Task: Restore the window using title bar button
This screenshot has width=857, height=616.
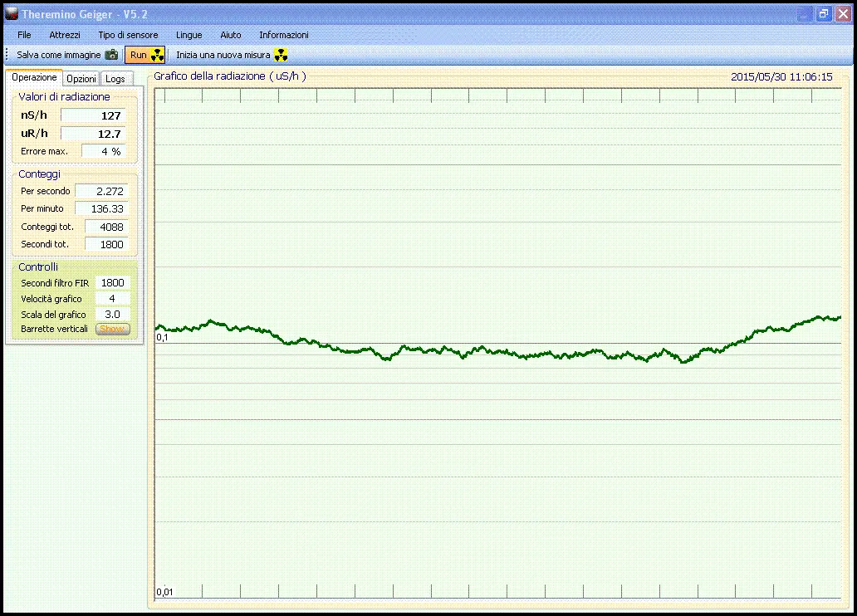Action: coord(823,14)
